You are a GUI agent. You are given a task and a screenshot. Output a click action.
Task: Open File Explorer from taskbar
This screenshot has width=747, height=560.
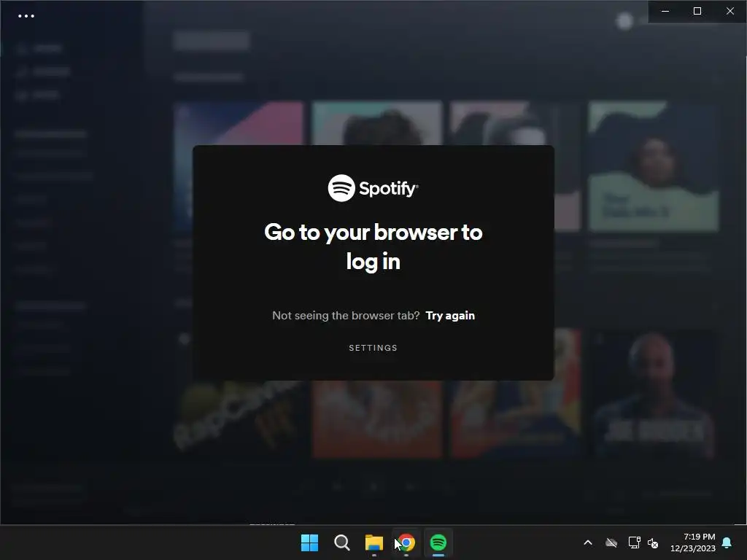374,542
